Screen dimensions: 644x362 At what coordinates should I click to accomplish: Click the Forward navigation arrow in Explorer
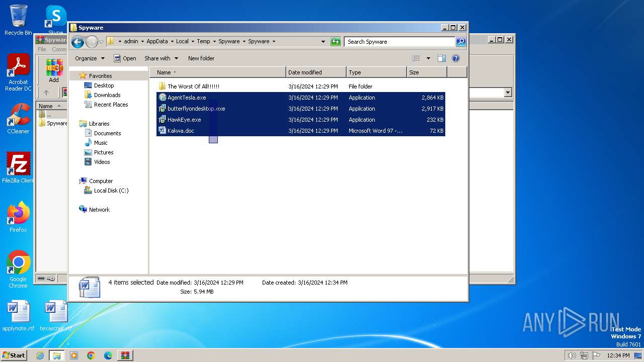pyautogui.click(x=92, y=42)
